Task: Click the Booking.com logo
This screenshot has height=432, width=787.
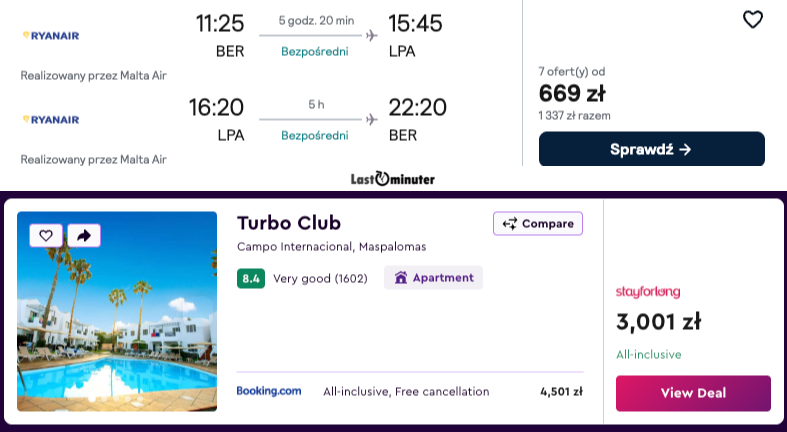Action: [268, 391]
